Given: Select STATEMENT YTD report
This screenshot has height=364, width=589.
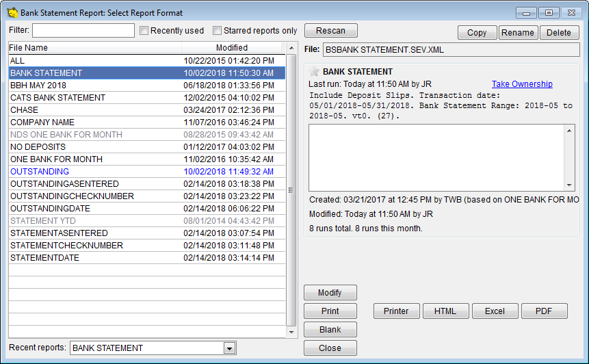Looking at the screenshot, I should (x=147, y=221).
